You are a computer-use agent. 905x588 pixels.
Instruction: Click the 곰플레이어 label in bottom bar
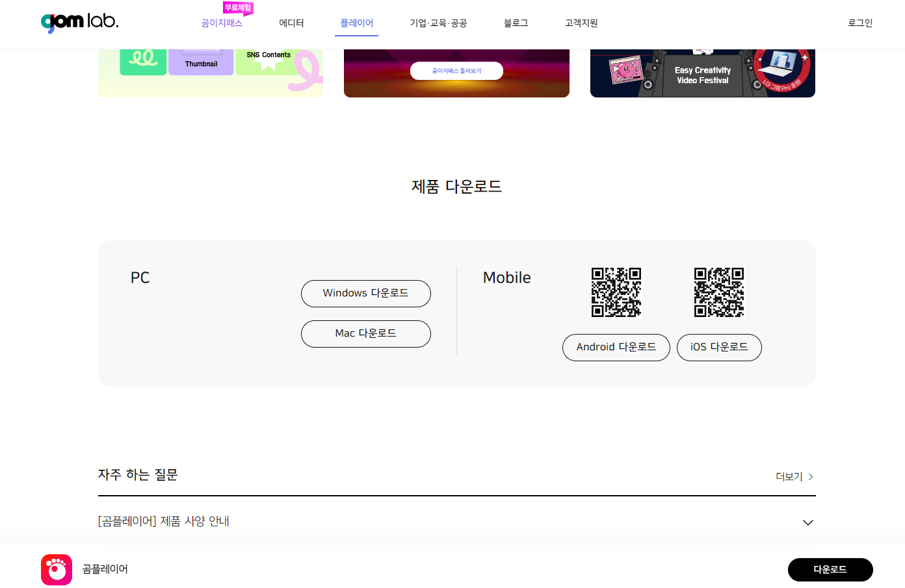tap(105, 570)
